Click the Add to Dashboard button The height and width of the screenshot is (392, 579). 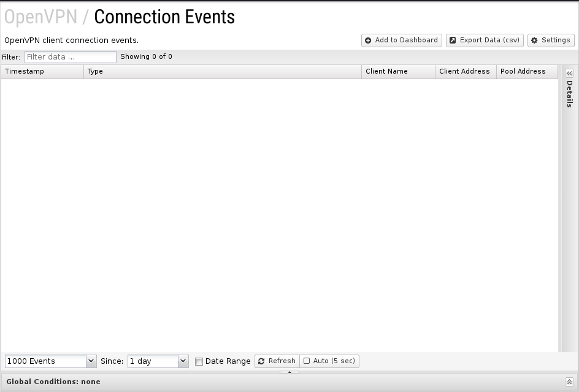401,40
